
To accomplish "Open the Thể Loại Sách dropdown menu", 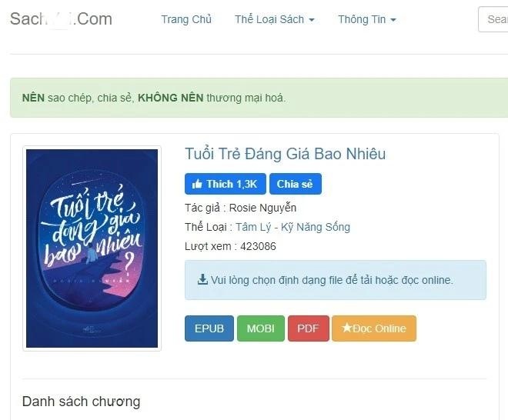I will coord(274,19).
